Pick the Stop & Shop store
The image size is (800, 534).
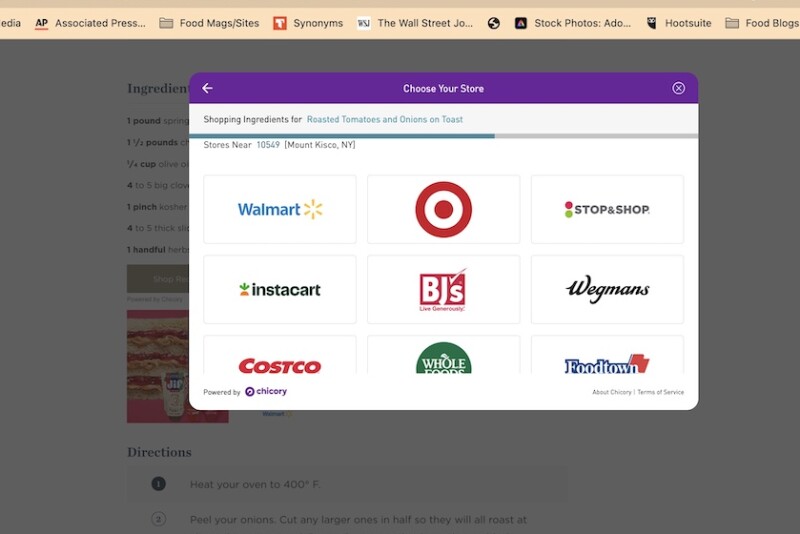[x=607, y=209]
